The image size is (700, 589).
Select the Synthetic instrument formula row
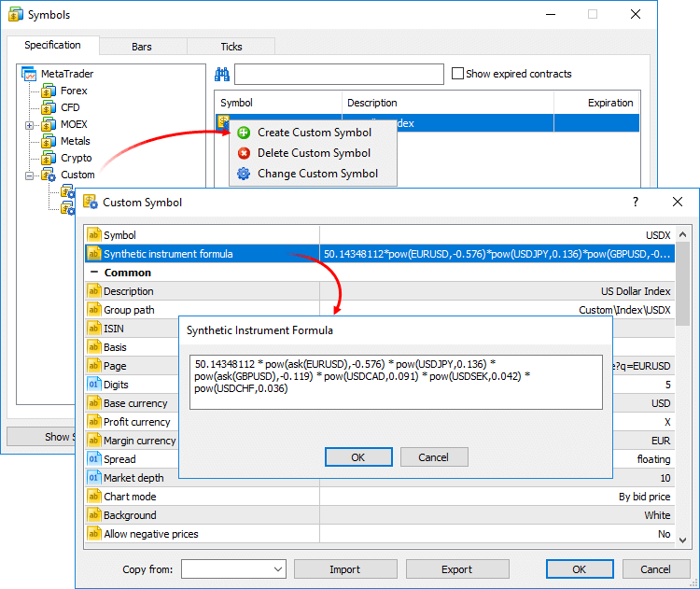(380, 254)
